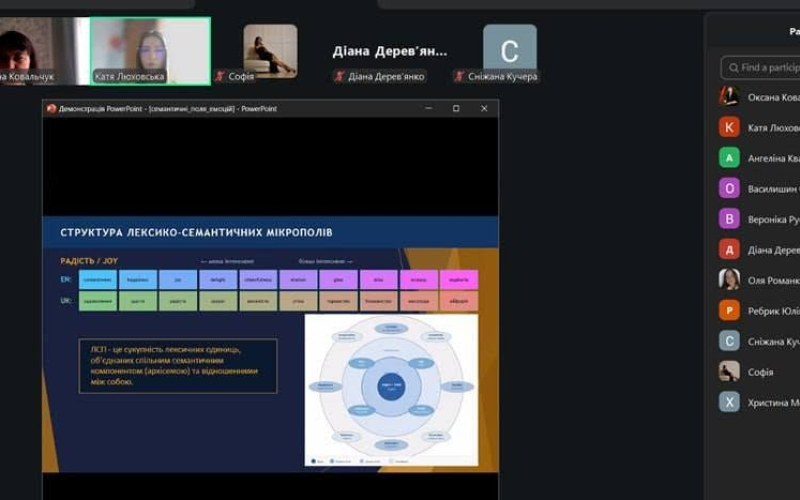Select 'Діана Дерев...' name in participants list
Screen dimensions: 800x500
click(x=773, y=251)
